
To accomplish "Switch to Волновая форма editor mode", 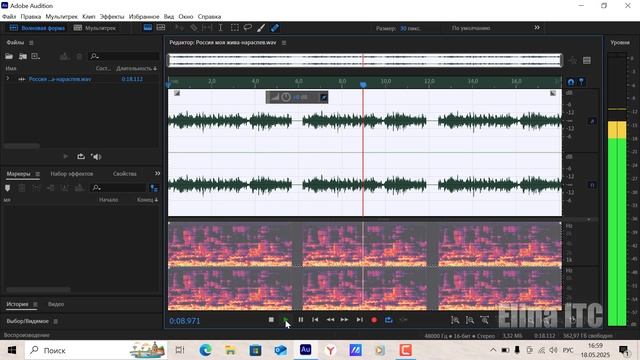I will tap(38, 28).
